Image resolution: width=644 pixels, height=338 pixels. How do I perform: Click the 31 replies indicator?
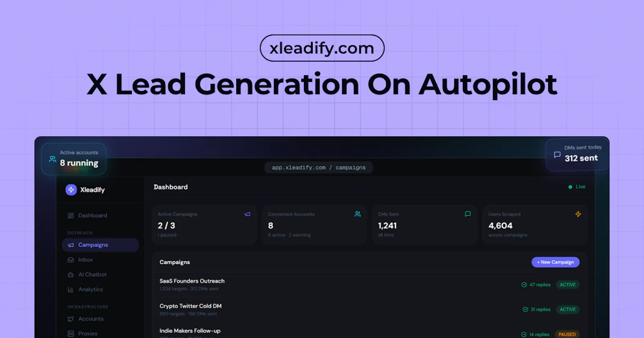coord(537,309)
